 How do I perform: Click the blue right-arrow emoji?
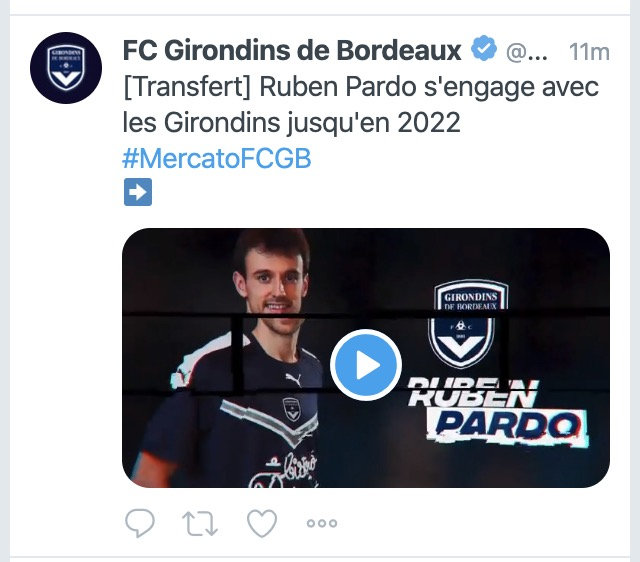[138, 192]
